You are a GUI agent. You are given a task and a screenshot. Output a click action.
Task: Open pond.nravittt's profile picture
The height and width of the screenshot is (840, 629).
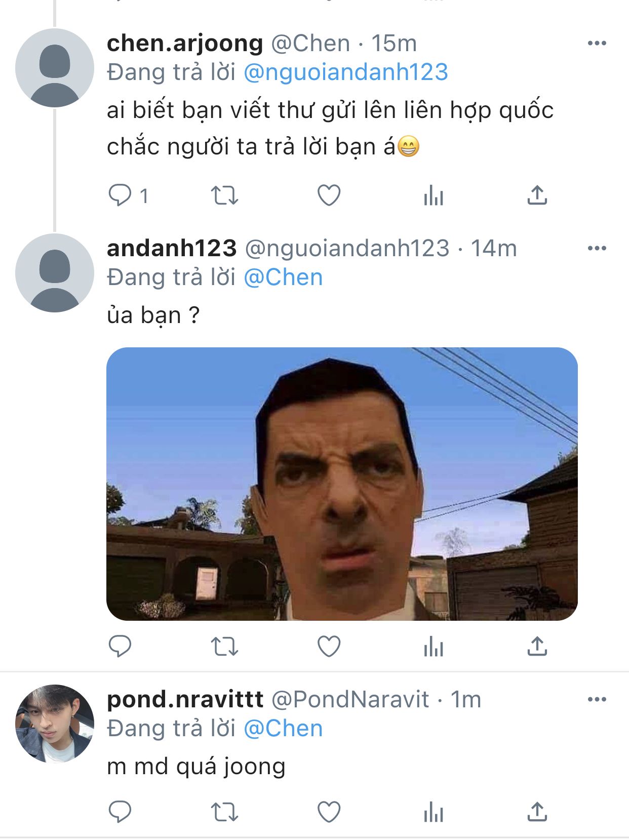[x=55, y=724]
